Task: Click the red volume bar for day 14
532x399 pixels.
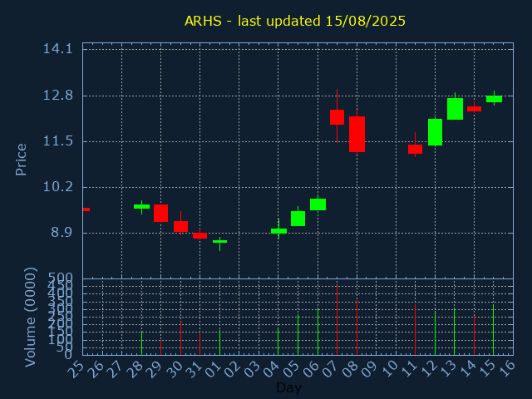Action: 474,335
